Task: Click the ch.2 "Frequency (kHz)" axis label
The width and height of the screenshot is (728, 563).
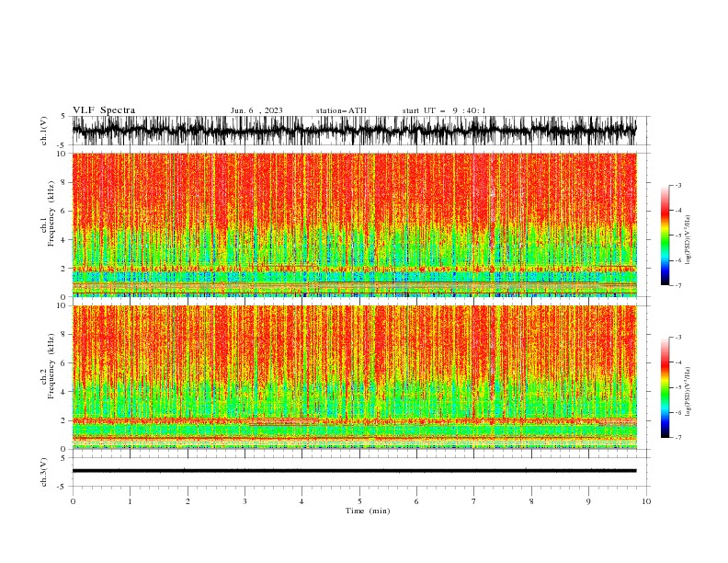Action: coord(51,367)
